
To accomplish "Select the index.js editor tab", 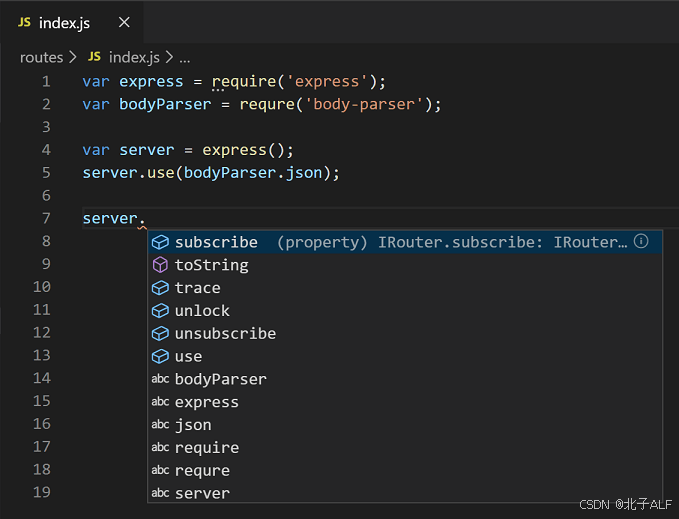I will pyautogui.click(x=71, y=22).
